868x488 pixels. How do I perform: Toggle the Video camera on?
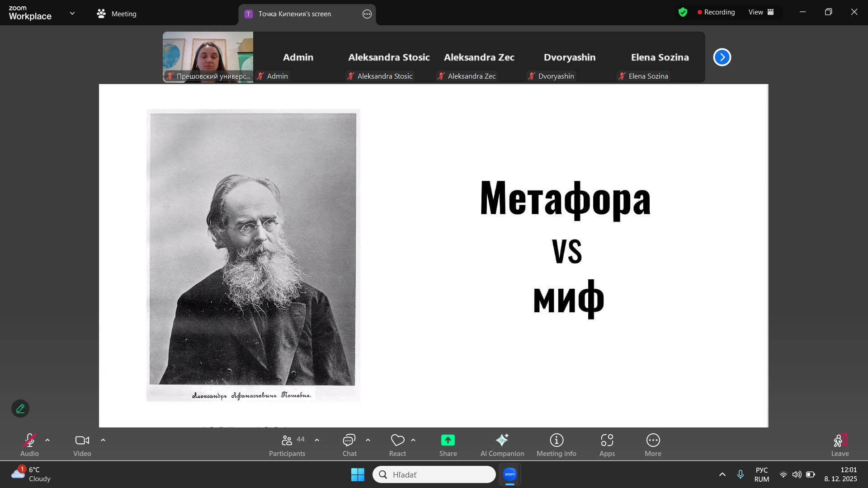[x=82, y=445]
